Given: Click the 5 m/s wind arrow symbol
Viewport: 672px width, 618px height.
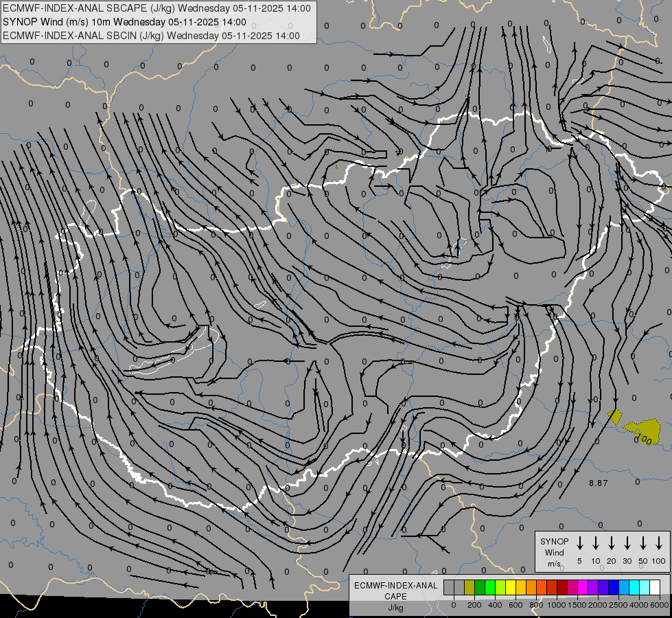Looking at the screenshot, I should (579, 543).
